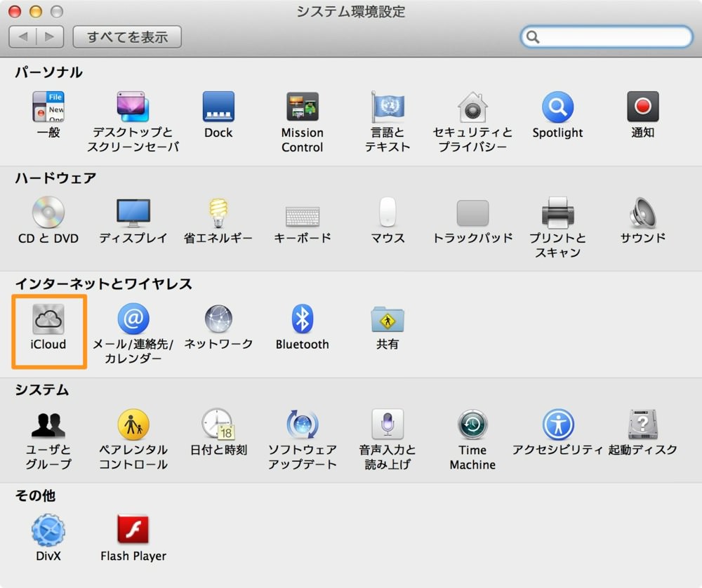Open アクセシビリティ (Accessibility) preferences
The width and height of the screenshot is (702, 588).
coord(558,425)
